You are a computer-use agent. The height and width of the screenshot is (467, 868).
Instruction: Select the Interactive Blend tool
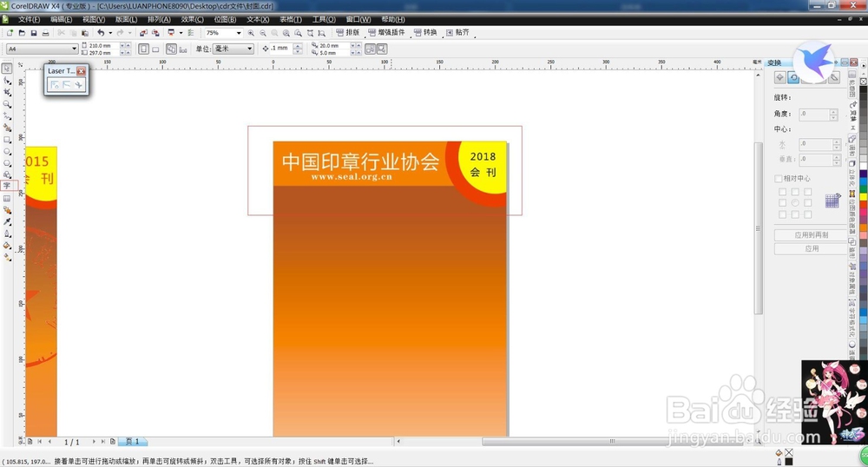[7, 210]
